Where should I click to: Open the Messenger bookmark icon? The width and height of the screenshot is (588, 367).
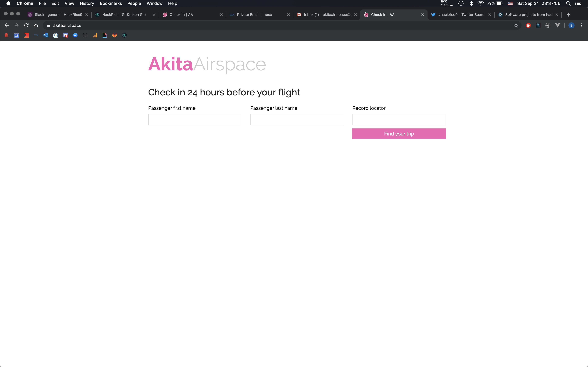75,35
